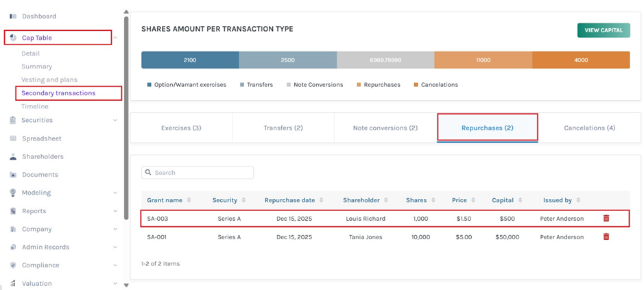644x290 pixels.
Task: Click the Spreadsheet grid icon
Action: click(13, 138)
